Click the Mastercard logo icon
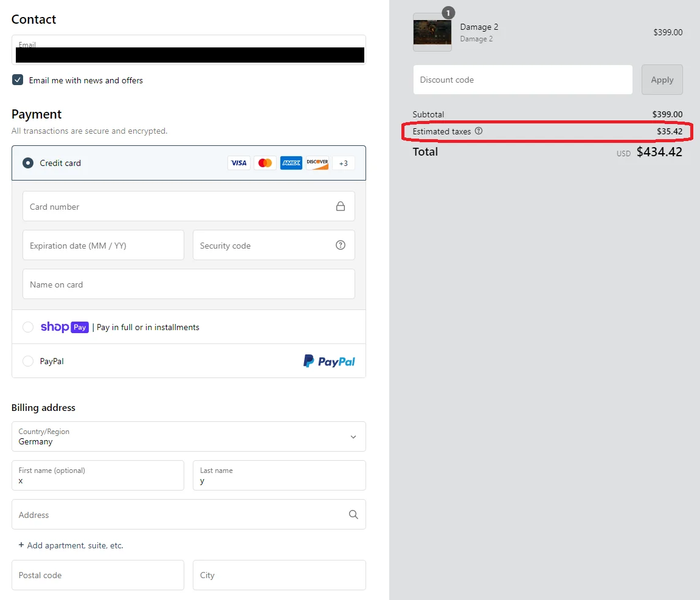The height and width of the screenshot is (600, 700). [265, 163]
